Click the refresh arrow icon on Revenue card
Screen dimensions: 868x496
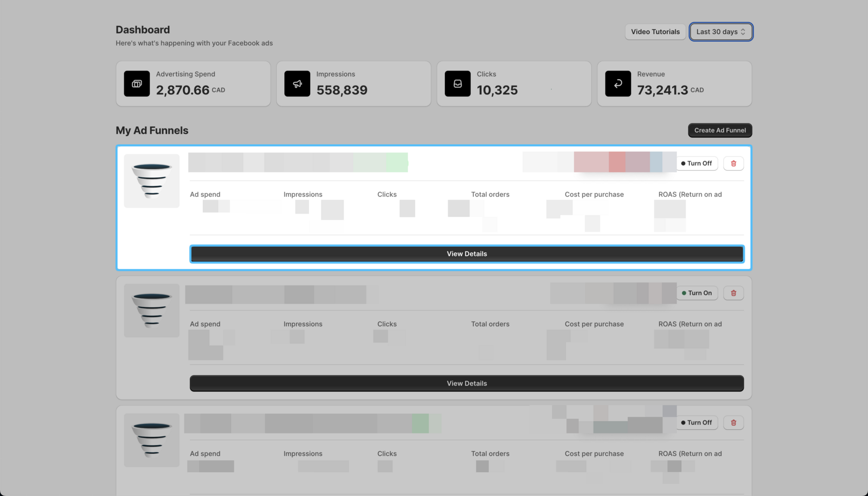coord(618,83)
